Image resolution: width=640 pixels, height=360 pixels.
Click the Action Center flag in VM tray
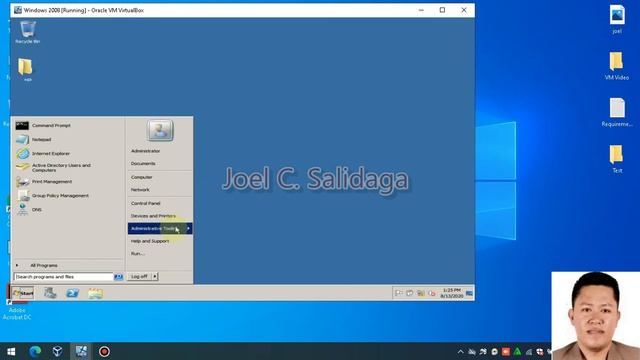398,293
